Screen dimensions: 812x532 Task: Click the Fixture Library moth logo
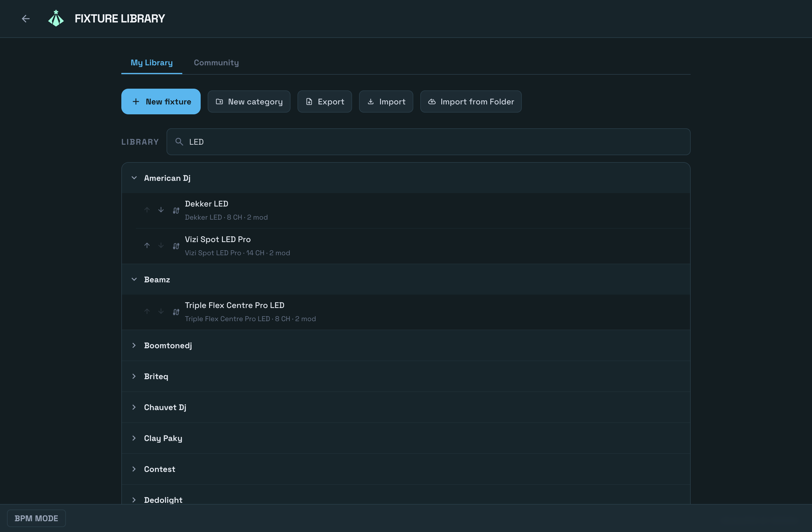(56, 18)
